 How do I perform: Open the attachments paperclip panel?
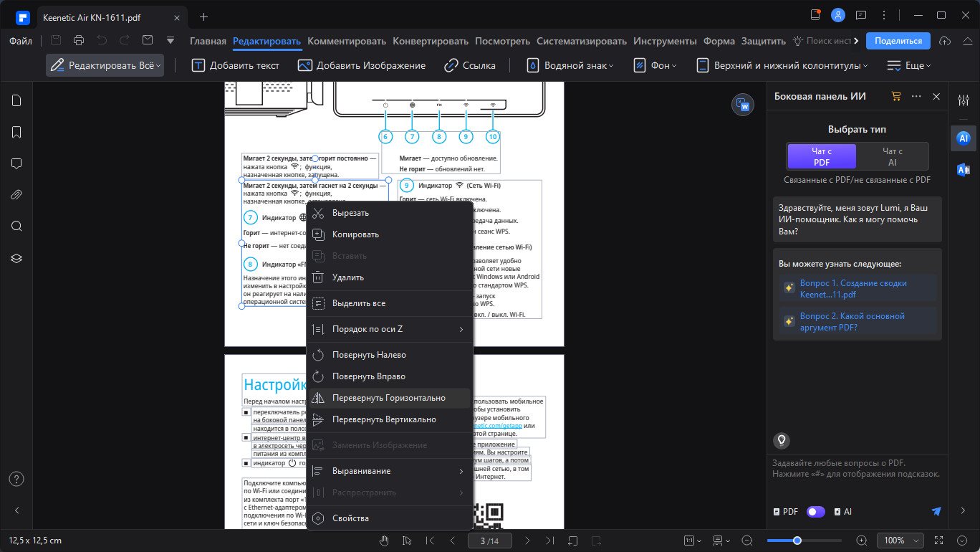16,195
